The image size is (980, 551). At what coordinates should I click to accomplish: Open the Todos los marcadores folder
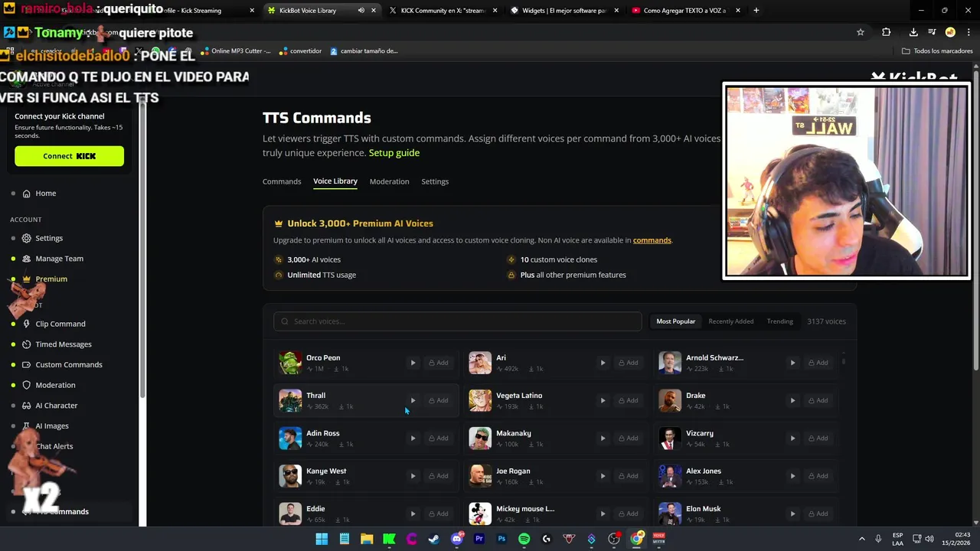pyautogui.click(x=938, y=51)
